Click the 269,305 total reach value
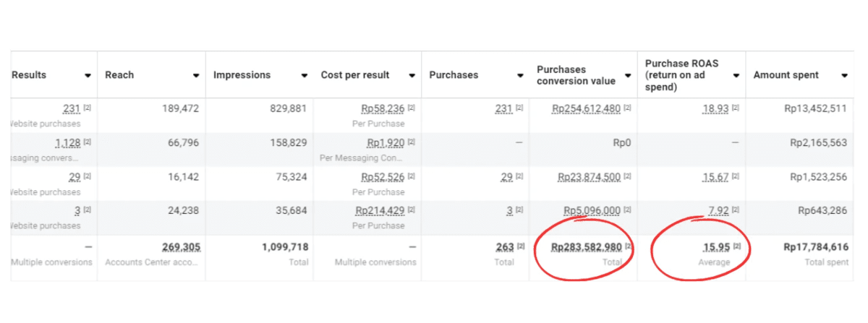 [x=181, y=247]
